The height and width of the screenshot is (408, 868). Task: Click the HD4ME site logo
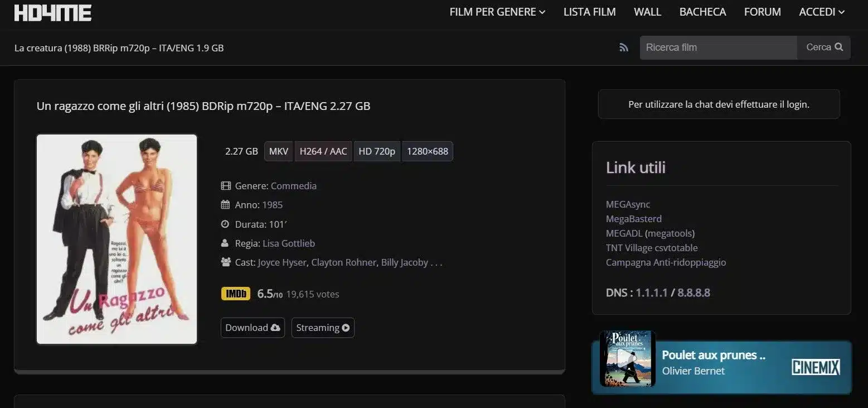(52, 13)
